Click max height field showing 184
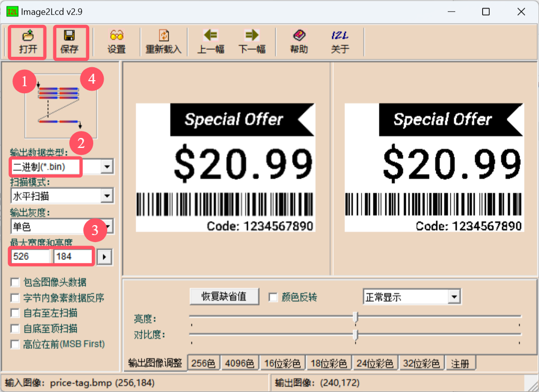 click(73, 257)
